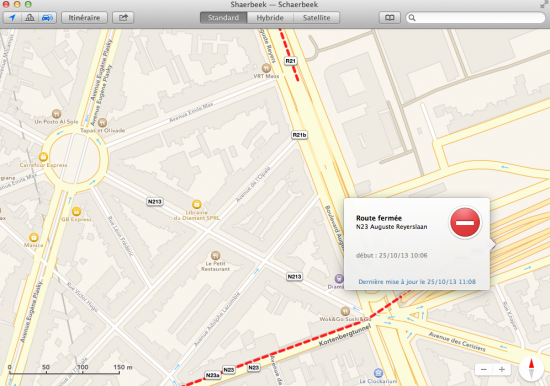This screenshot has height=386, width=550.
Task: Toggle the traffic car icon
Action: point(47,18)
